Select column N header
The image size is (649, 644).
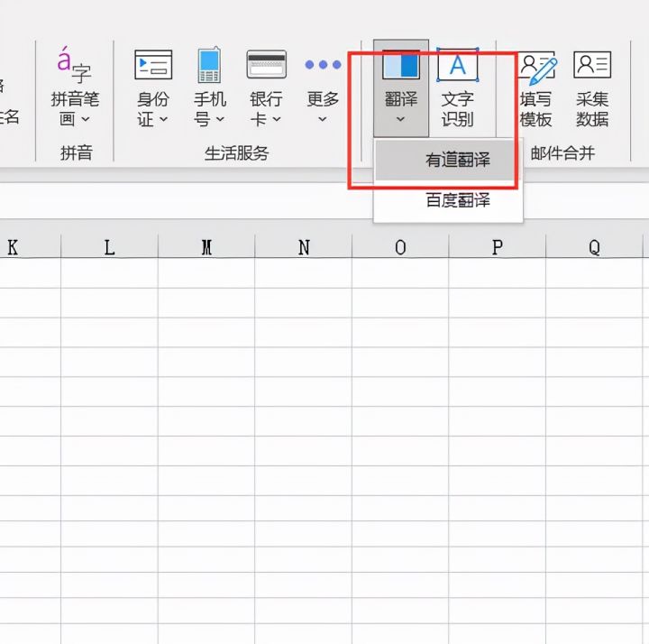pyautogui.click(x=304, y=248)
